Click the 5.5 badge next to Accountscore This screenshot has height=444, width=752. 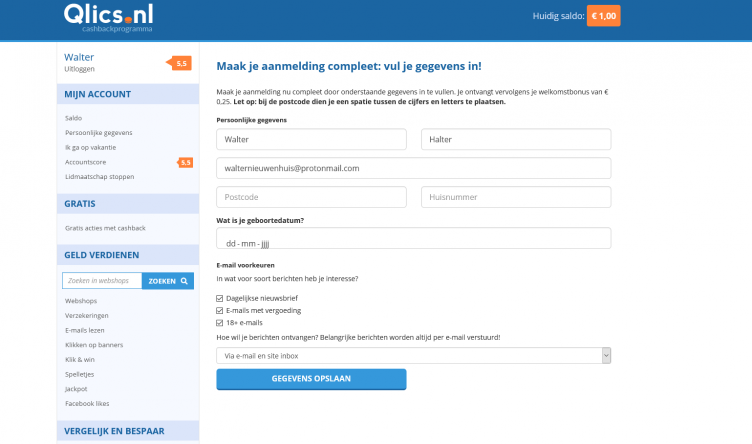click(x=185, y=162)
